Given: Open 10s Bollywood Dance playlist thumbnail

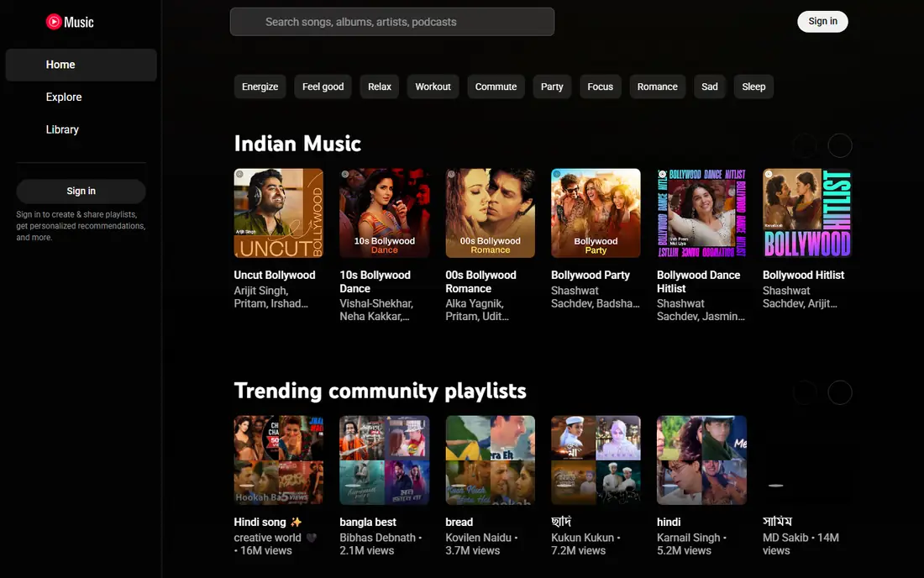Looking at the screenshot, I should tap(384, 213).
